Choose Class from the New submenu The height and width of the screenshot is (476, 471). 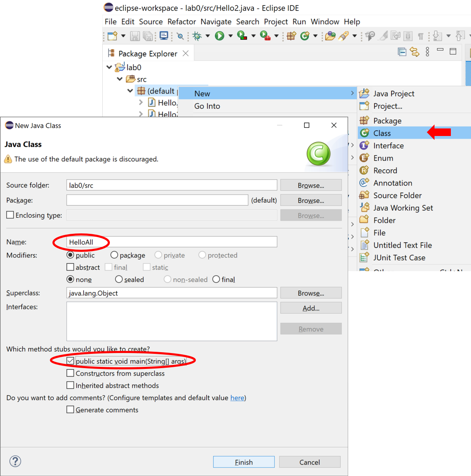point(414,133)
